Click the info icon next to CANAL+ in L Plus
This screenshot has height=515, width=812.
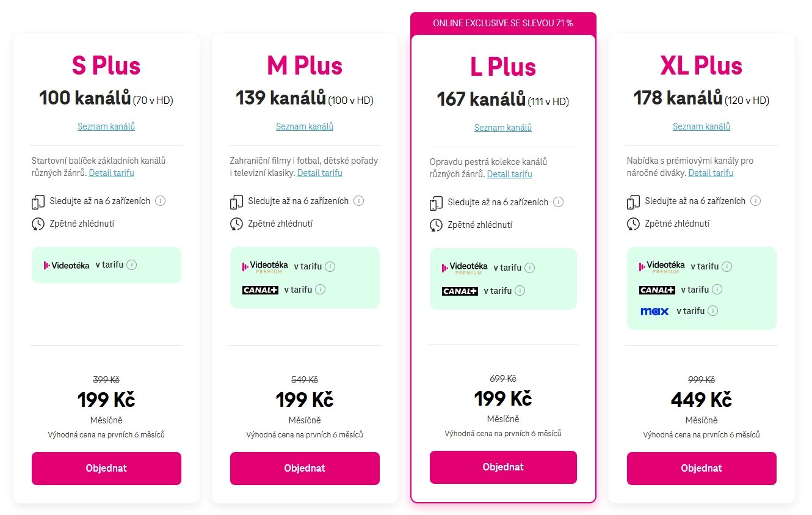pyautogui.click(x=520, y=291)
